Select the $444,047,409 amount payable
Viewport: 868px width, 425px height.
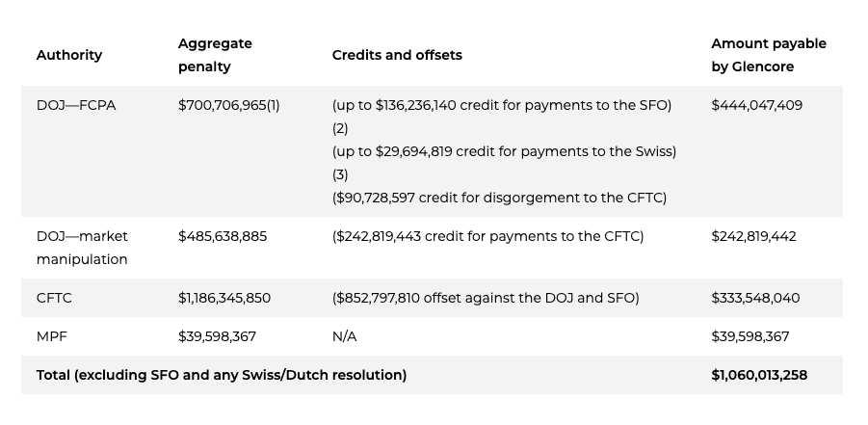[x=756, y=105]
